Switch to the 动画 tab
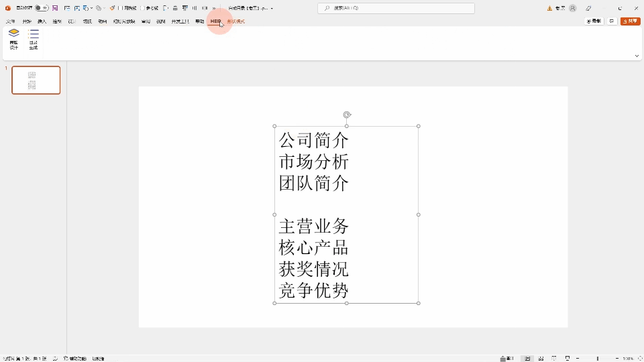This screenshot has width=644, height=362. 102,21
